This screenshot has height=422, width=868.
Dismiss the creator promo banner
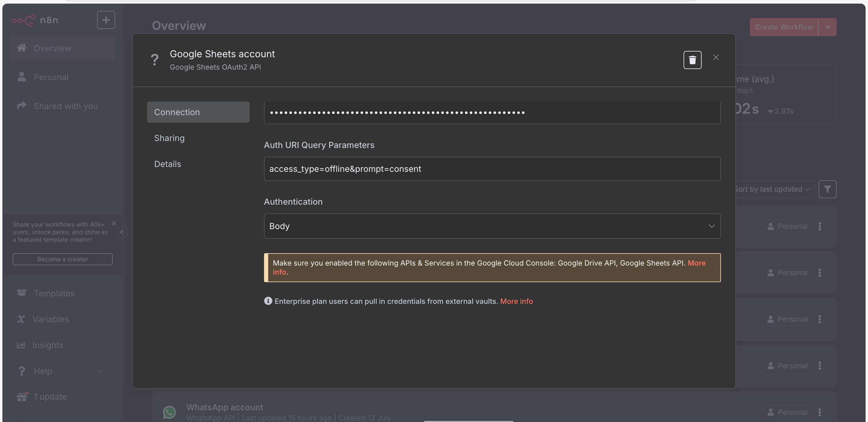tap(114, 223)
